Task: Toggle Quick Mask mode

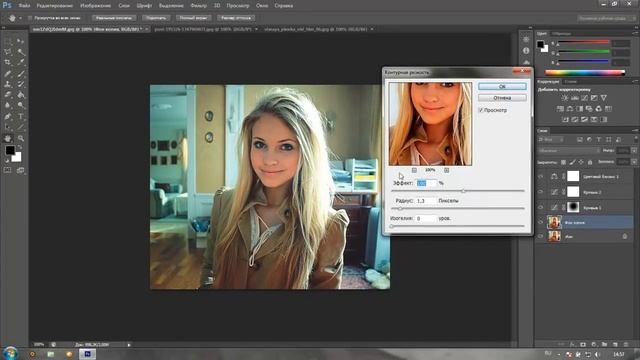Action: point(8,170)
